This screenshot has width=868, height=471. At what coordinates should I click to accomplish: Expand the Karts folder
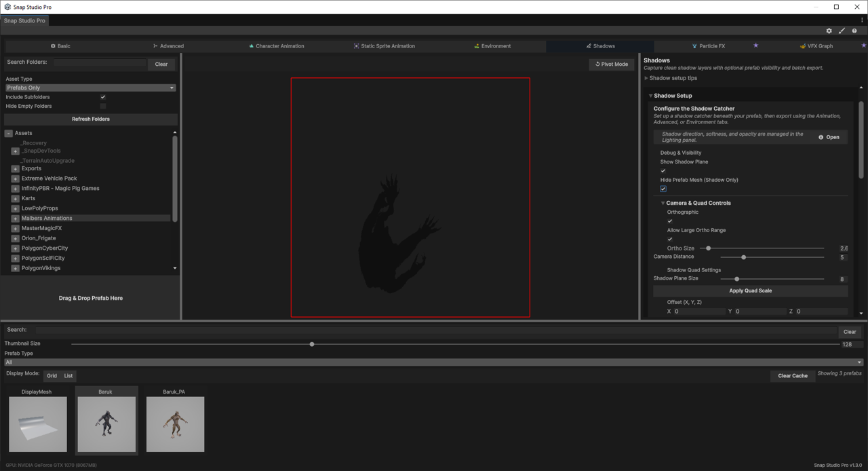[x=15, y=199]
